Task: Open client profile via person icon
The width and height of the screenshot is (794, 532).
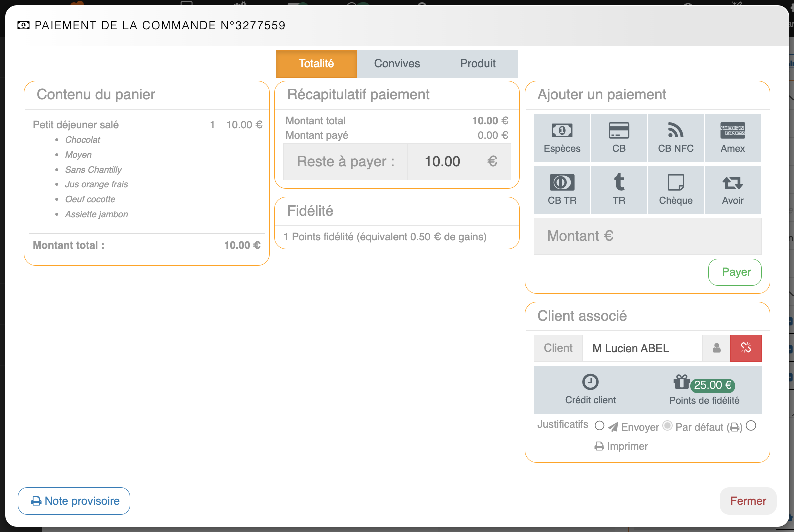Action: click(x=716, y=348)
